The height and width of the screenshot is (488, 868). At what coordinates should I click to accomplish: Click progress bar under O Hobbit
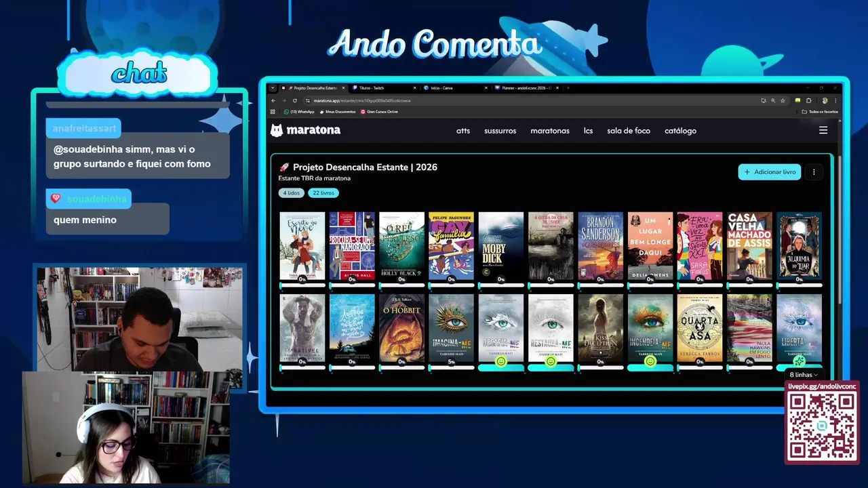(x=401, y=368)
